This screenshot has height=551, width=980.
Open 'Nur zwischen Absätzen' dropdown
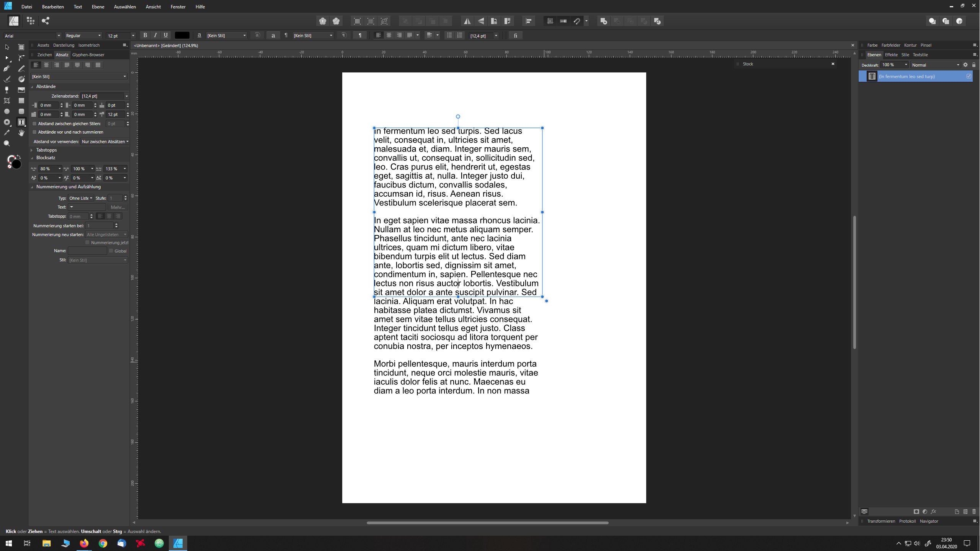point(105,142)
